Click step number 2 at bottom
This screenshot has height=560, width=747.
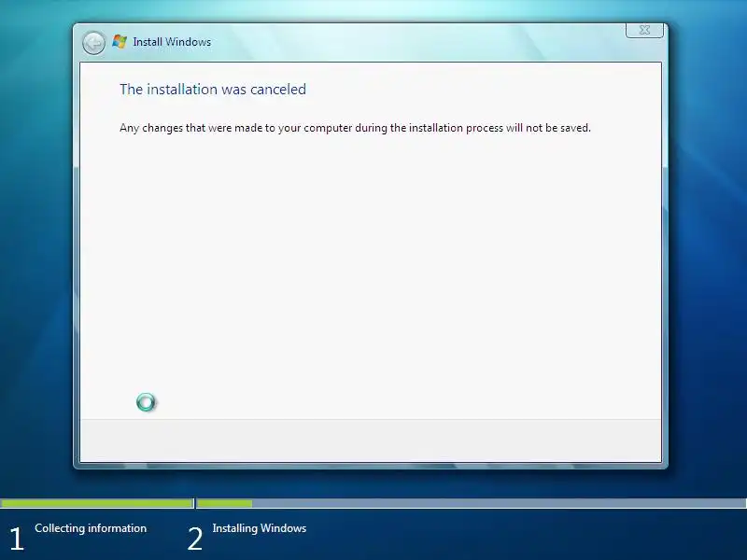[195, 539]
